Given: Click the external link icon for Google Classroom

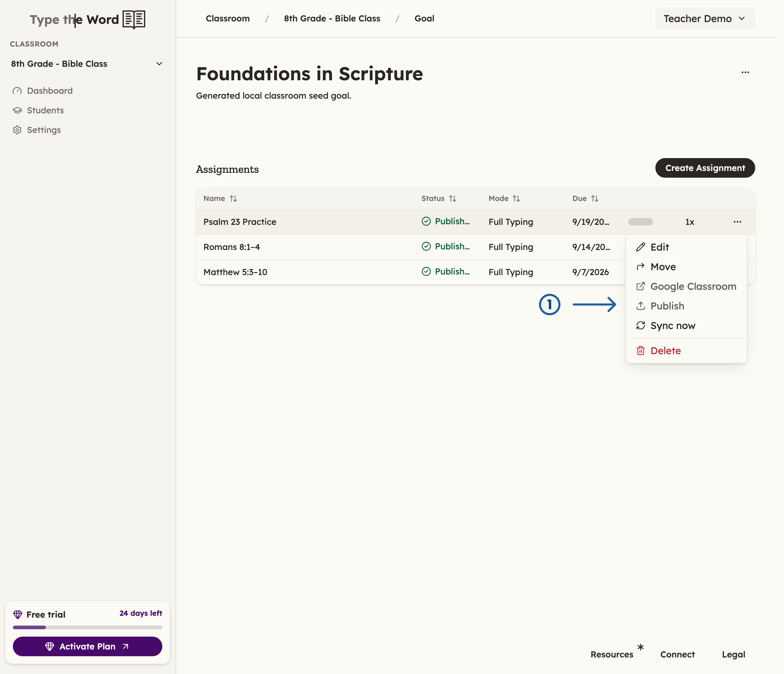Looking at the screenshot, I should tap(640, 286).
